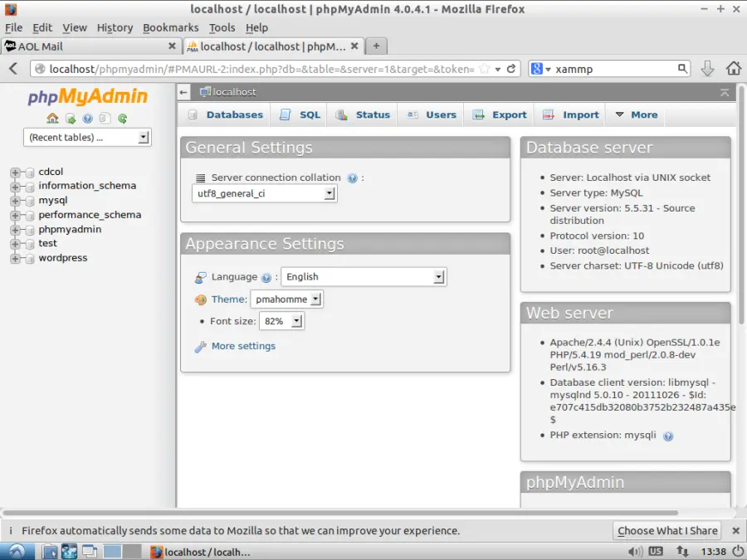Image resolution: width=747 pixels, height=560 pixels.
Task: Go to Firefox home page icon
Action: 734,68
